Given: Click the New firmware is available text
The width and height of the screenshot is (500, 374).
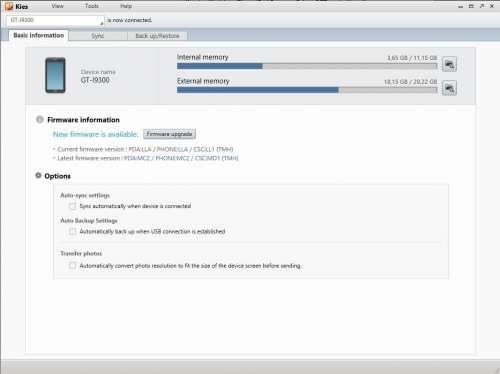Looking at the screenshot, I should click(95, 134).
